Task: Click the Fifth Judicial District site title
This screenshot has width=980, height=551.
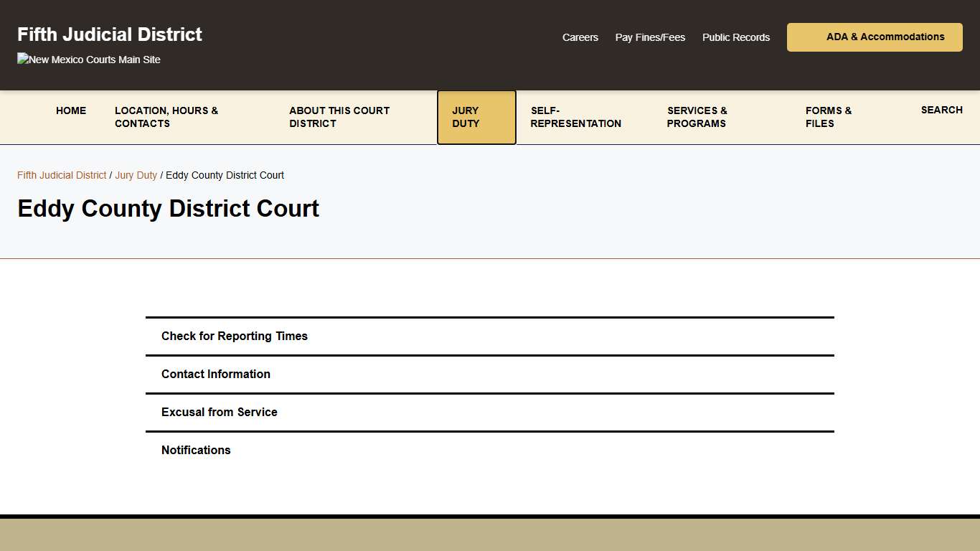Action: [109, 34]
